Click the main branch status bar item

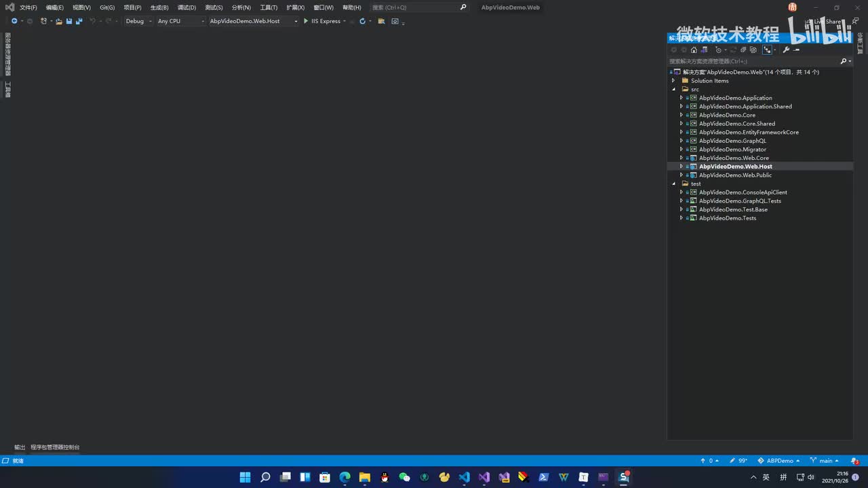(825, 461)
